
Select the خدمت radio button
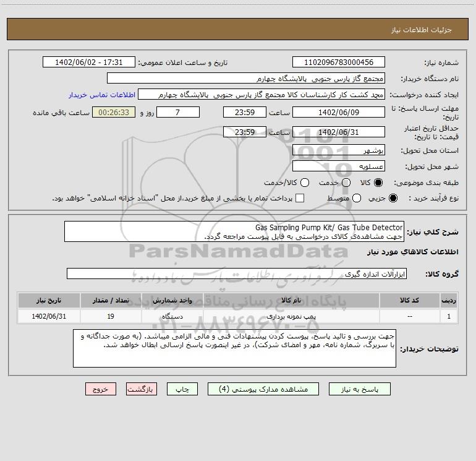(346, 183)
